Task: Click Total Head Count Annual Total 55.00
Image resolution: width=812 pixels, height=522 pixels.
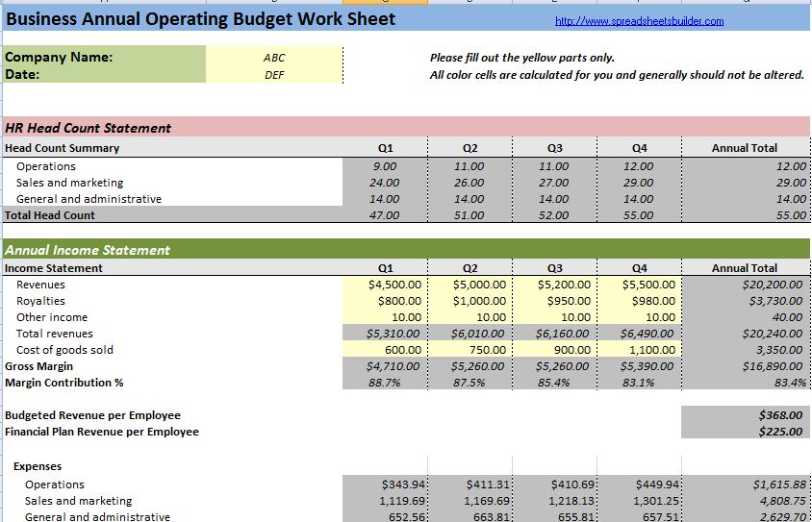Action: (x=746, y=215)
